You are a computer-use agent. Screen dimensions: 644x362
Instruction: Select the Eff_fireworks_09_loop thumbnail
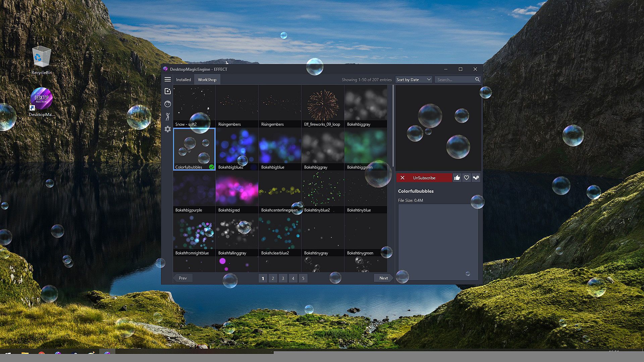[322, 106]
